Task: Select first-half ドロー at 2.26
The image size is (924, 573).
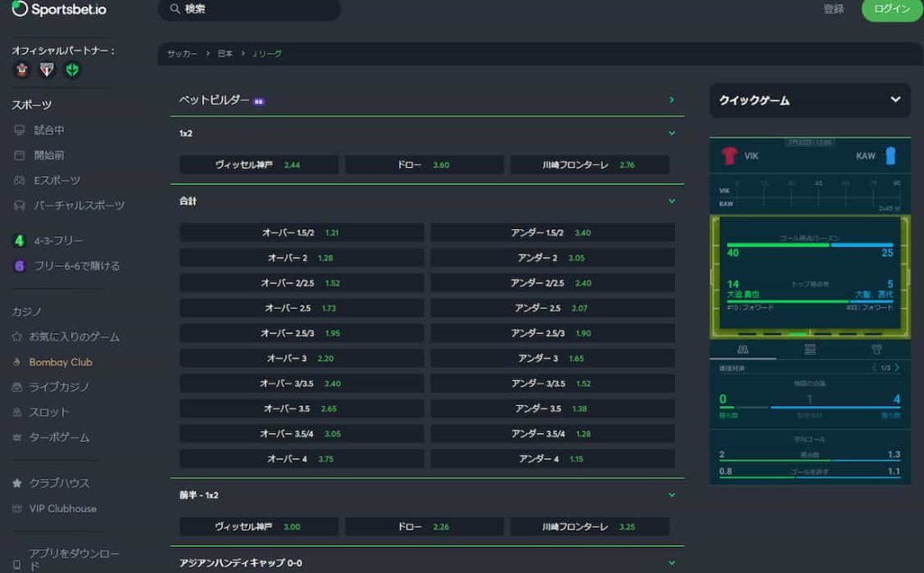Action: point(424,526)
